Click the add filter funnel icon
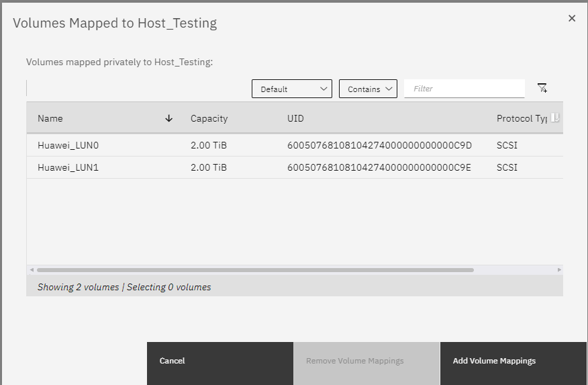 coord(542,88)
